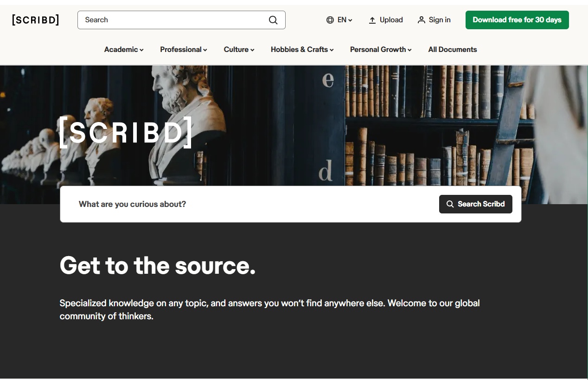Viewport: 588px width, 380px height.
Task: Click the Sign in link
Action: click(x=440, y=19)
